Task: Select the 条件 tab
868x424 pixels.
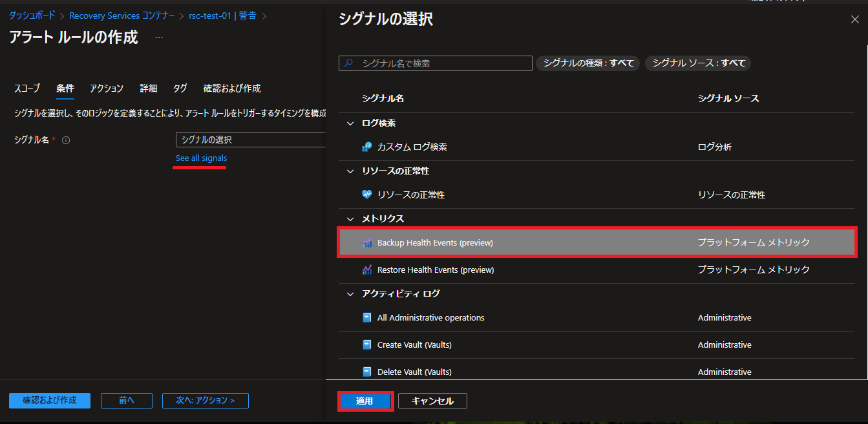Action: tap(65, 89)
